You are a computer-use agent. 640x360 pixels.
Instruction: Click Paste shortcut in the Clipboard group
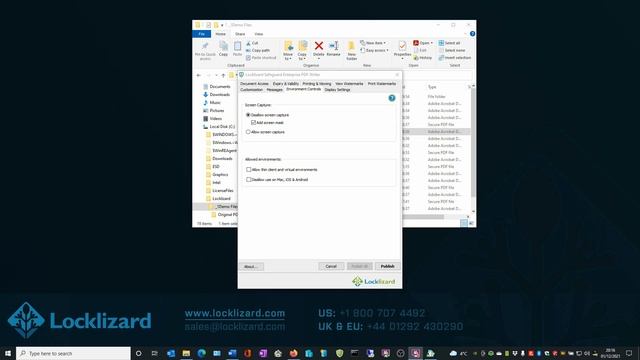(x=261, y=58)
